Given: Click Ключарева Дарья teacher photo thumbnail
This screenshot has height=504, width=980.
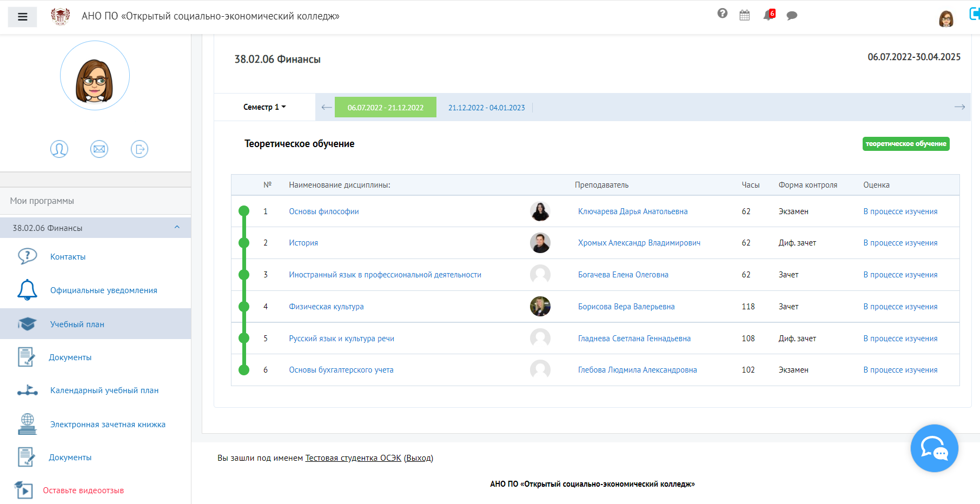Looking at the screenshot, I should click(x=540, y=211).
